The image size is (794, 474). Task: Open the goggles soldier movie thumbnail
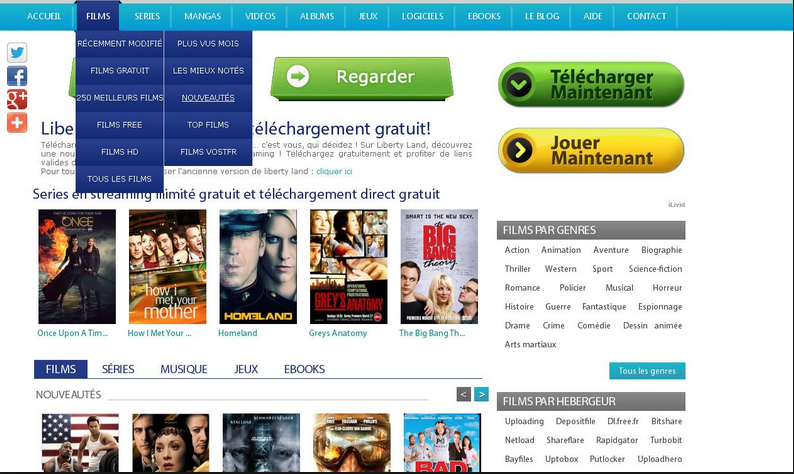point(352,443)
